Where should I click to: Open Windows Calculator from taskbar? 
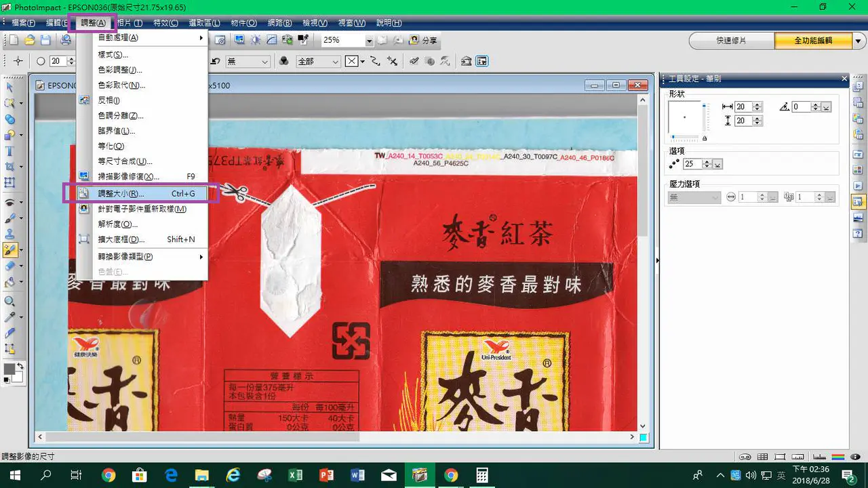(482, 475)
